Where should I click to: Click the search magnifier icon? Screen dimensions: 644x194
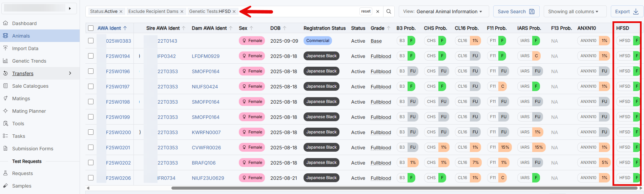point(389,12)
